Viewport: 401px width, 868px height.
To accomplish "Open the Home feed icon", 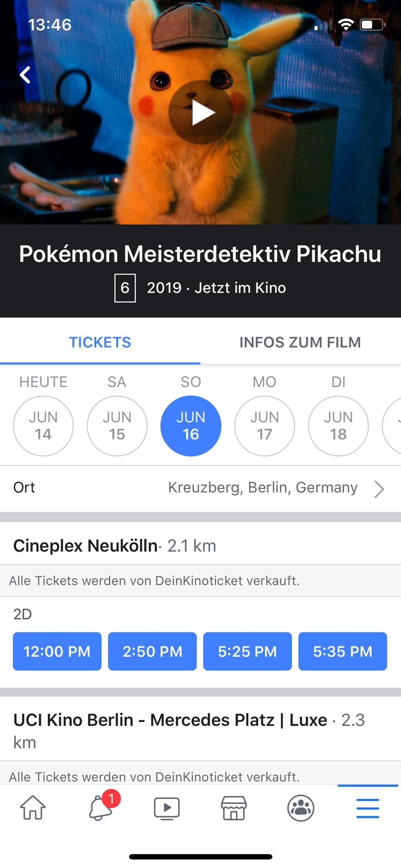I will click(33, 807).
